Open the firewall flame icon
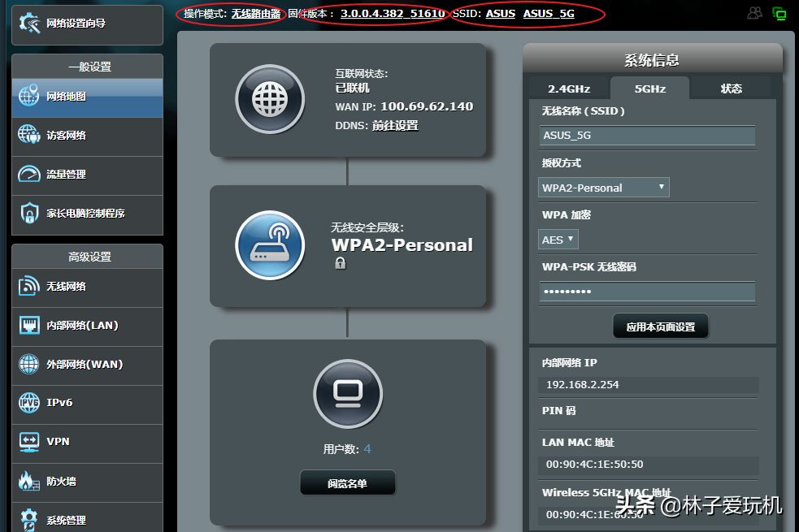Image resolution: width=799 pixels, height=532 pixels. tap(28, 481)
